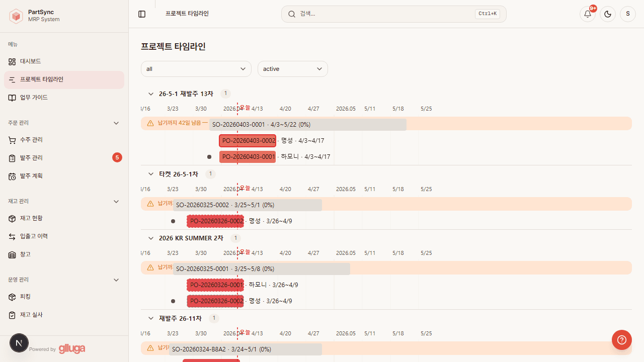Image resolution: width=644 pixels, height=362 pixels.
Task: Click the Powered by gilluga link
Action: coord(57,348)
